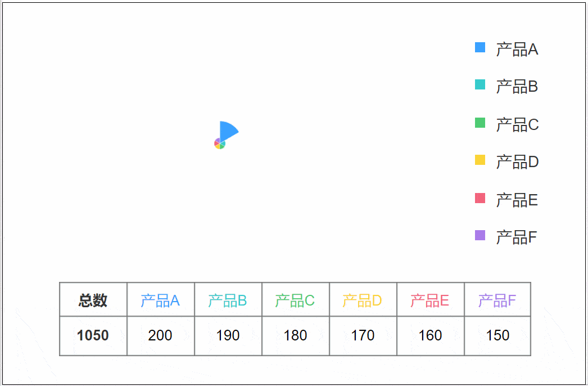Click the blue 产品A legend swatch
The height and width of the screenshot is (386, 588).
tap(480, 47)
